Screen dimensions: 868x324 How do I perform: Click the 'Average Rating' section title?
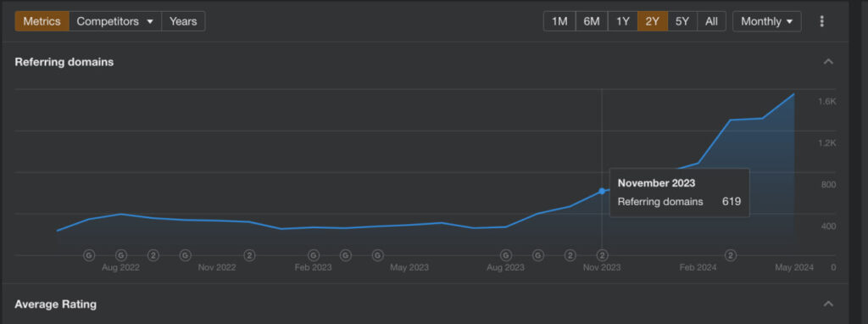(55, 304)
